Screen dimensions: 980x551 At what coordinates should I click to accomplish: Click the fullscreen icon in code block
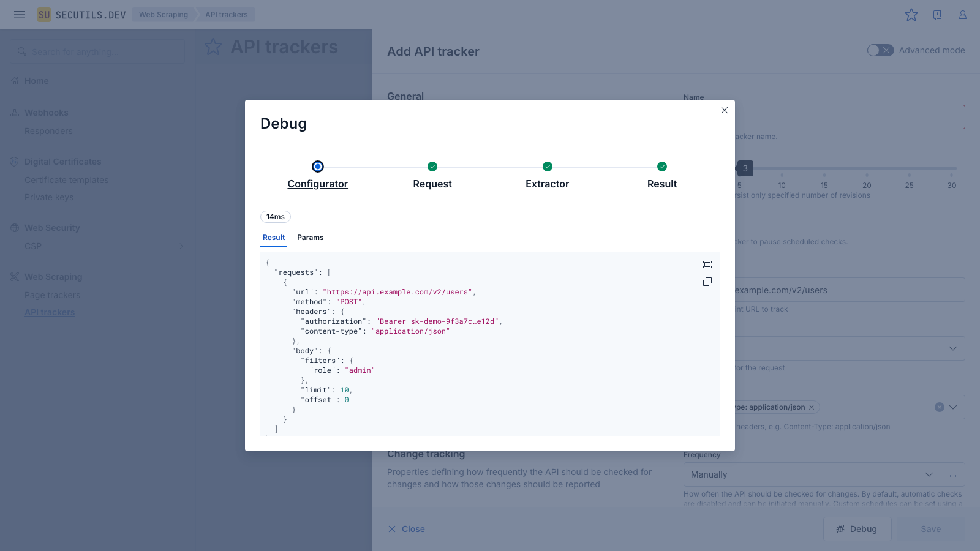tap(707, 264)
